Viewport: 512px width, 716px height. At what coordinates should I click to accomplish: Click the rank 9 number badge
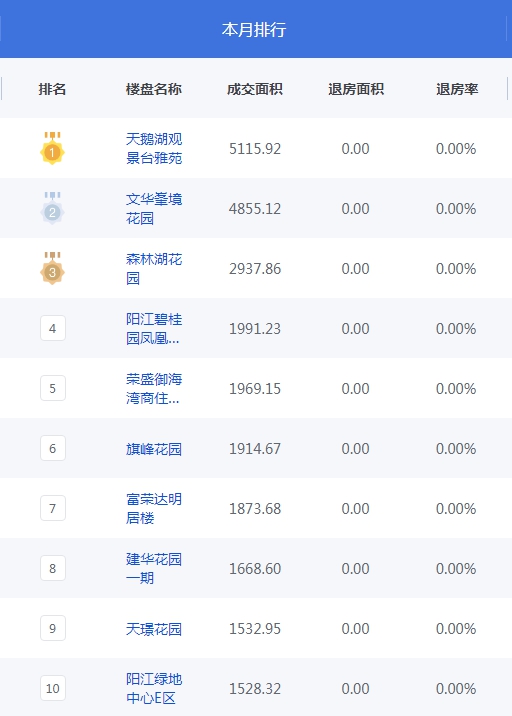53,628
